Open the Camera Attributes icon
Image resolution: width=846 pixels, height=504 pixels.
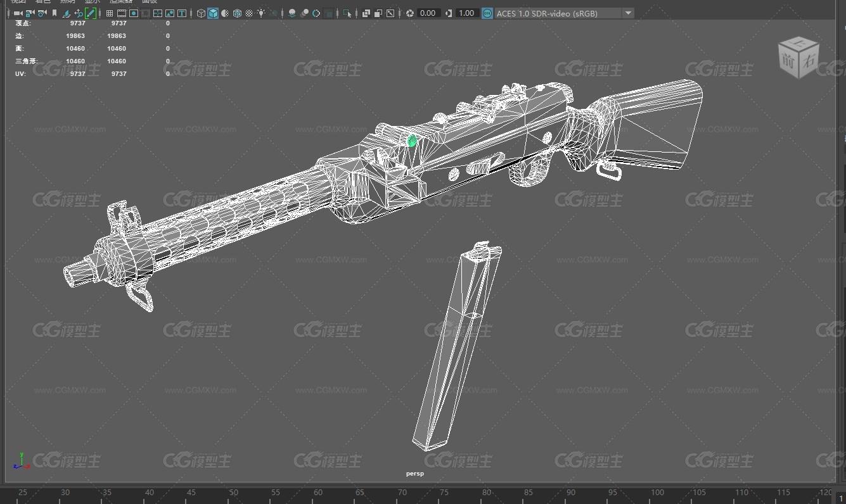click(42, 13)
